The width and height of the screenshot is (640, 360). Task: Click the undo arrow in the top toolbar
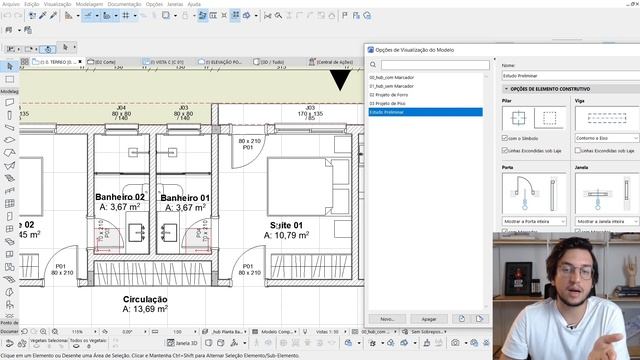pyautogui.click(x=7, y=16)
